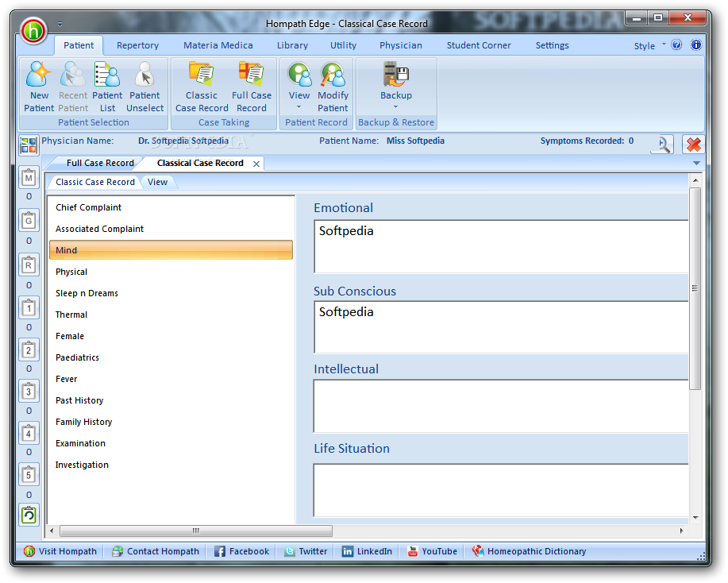728x583 pixels.
Task: Click inside the Emotional text box
Action: click(x=501, y=246)
